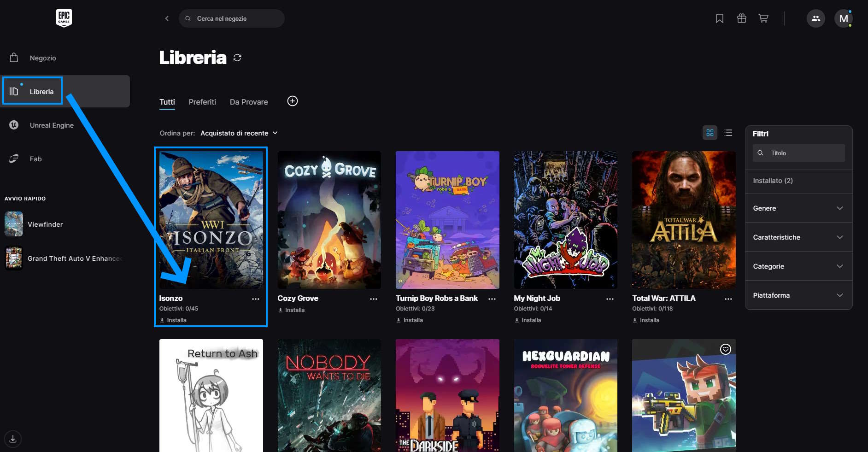The height and width of the screenshot is (452, 868).
Task: Open the shopping cart
Action: click(763, 18)
